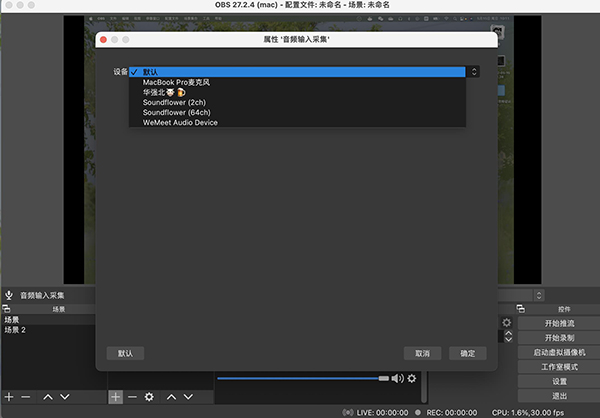The width and height of the screenshot is (600, 418).
Task: Click 开始推流 to start streaming
Action: [x=559, y=323]
